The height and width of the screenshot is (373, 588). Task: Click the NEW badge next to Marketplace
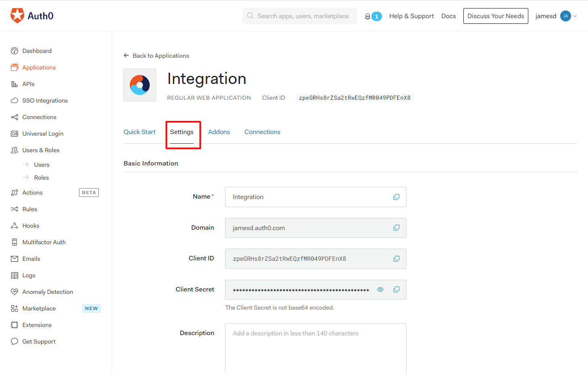[x=92, y=308]
